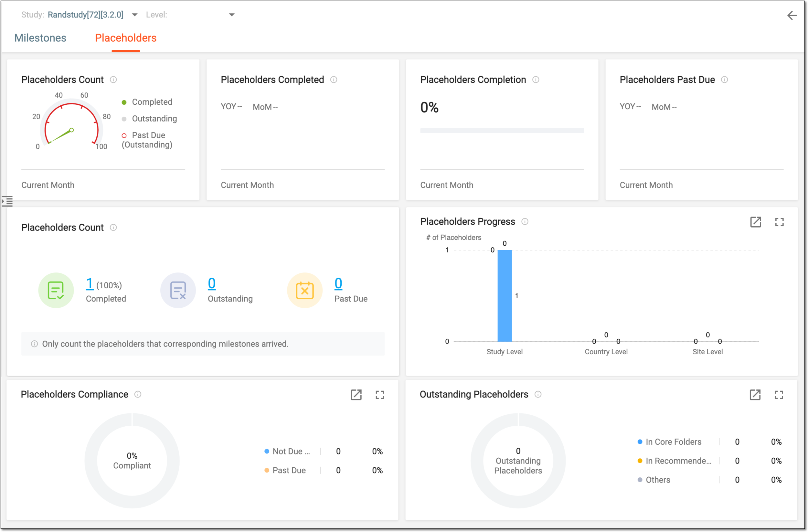This screenshot has height=532, width=808.
Task: Switch to the Milestones tab
Action: 40,38
